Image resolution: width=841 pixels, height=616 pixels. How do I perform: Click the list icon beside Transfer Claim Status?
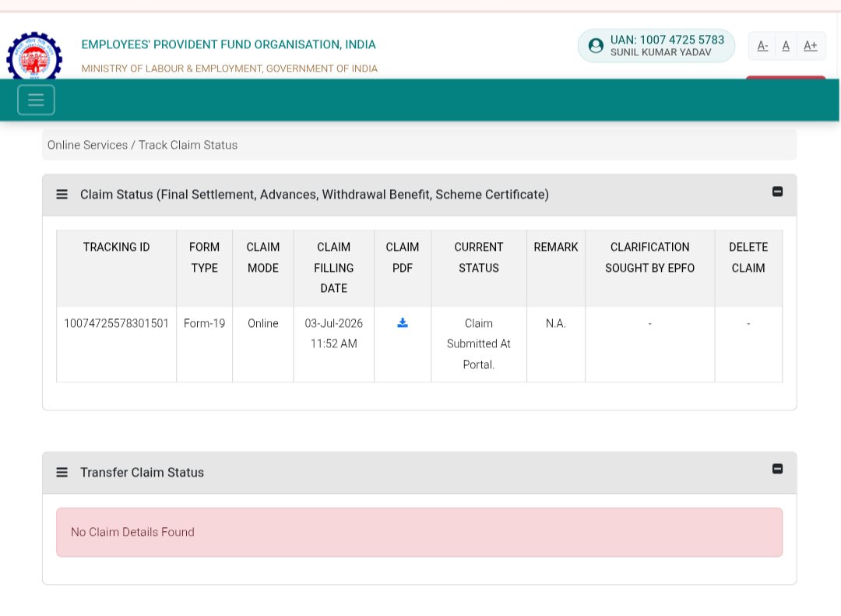click(62, 472)
